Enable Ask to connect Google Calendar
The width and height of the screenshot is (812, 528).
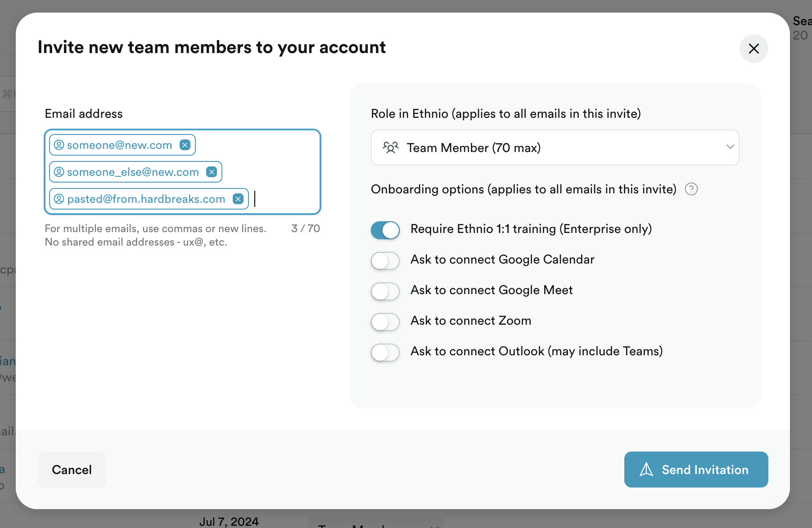point(385,260)
